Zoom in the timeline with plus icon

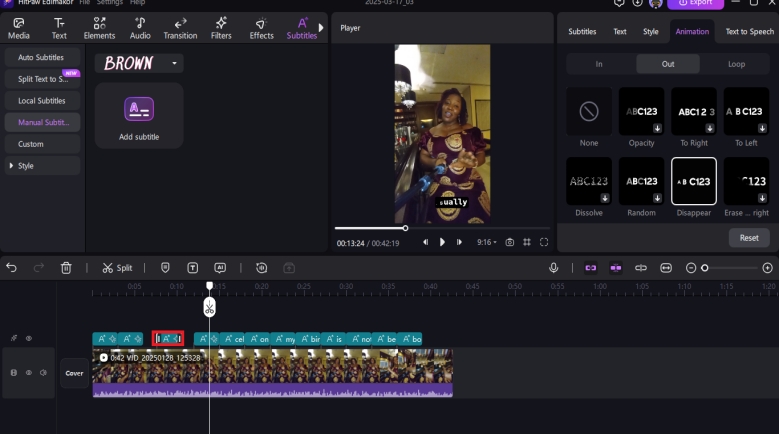click(x=767, y=268)
